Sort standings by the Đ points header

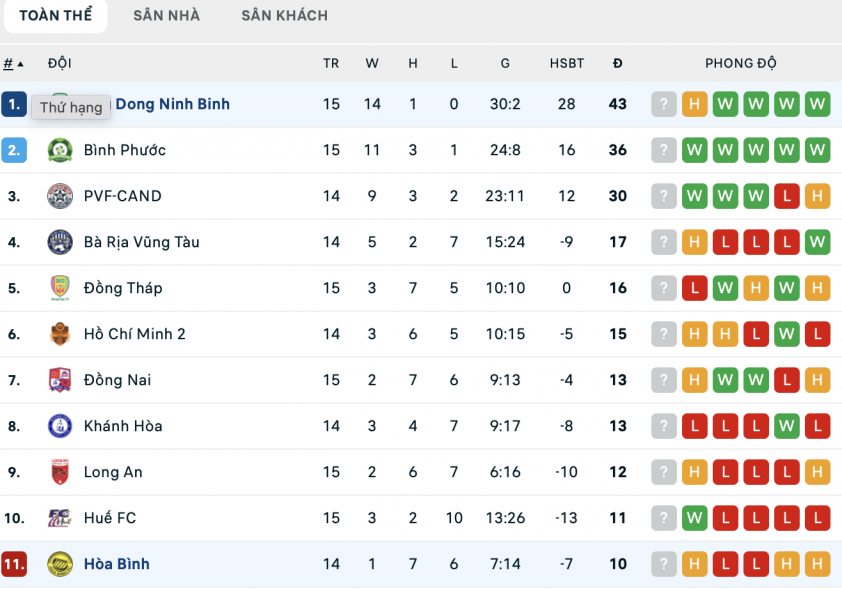(618, 63)
